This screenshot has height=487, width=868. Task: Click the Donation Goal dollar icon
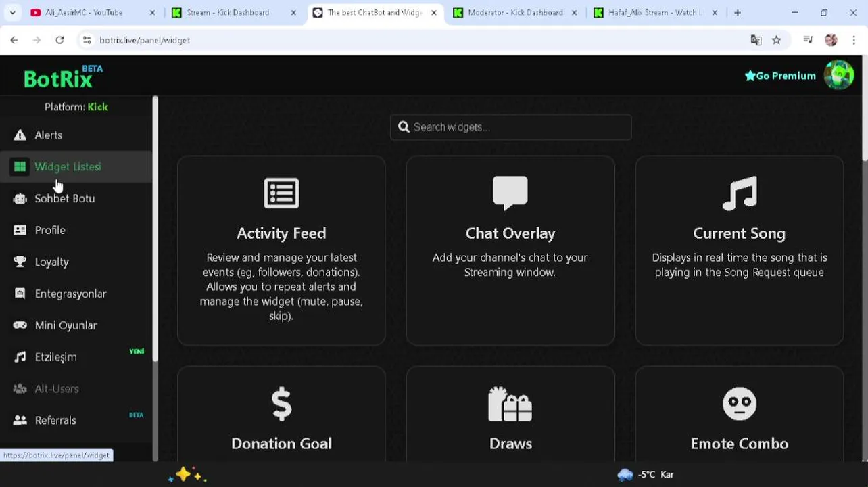click(281, 404)
